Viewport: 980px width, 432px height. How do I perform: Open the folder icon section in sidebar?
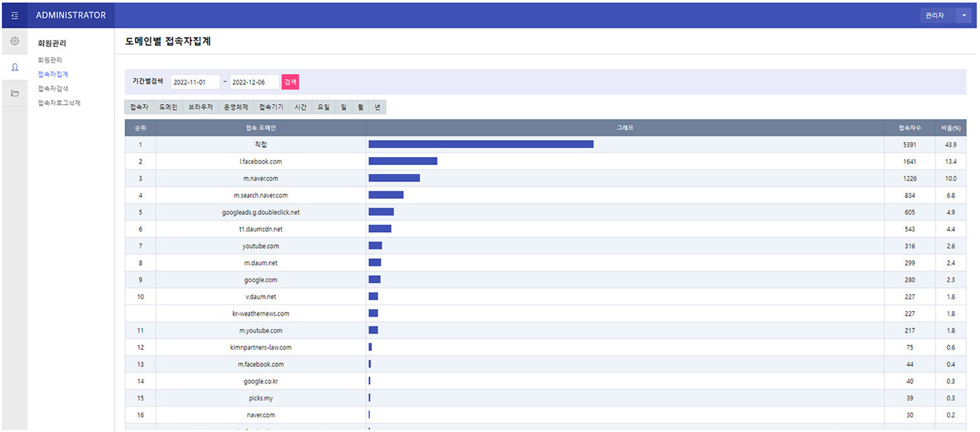coord(15,93)
